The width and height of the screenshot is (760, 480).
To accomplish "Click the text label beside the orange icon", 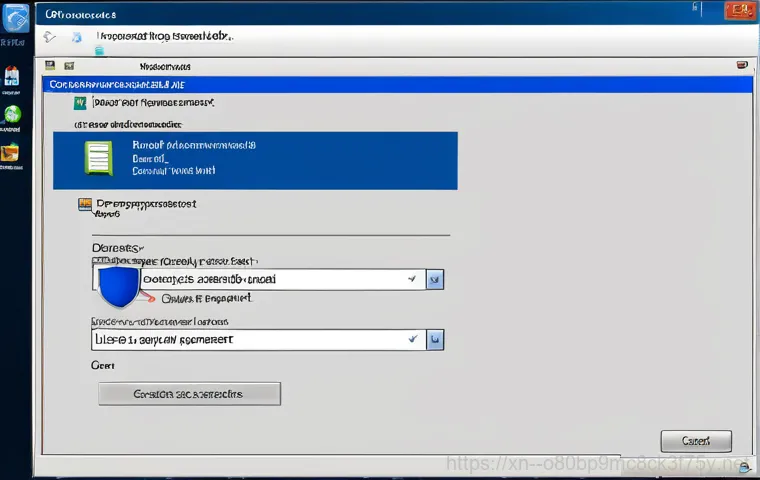I will [x=146, y=204].
